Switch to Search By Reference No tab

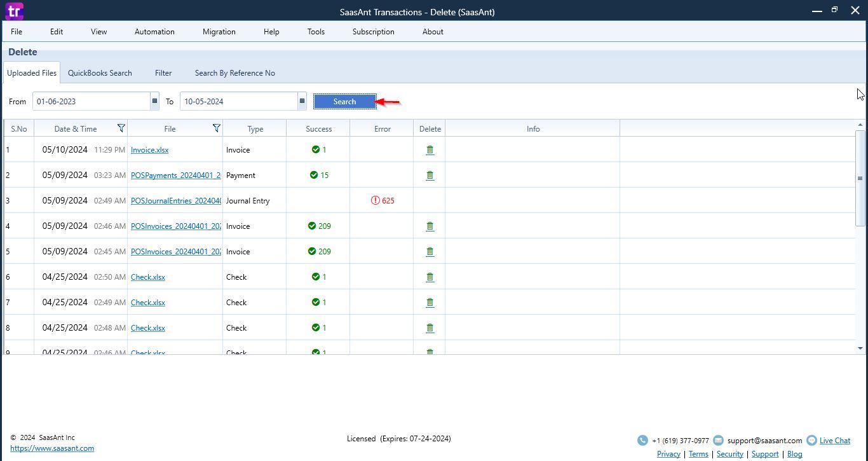(234, 73)
